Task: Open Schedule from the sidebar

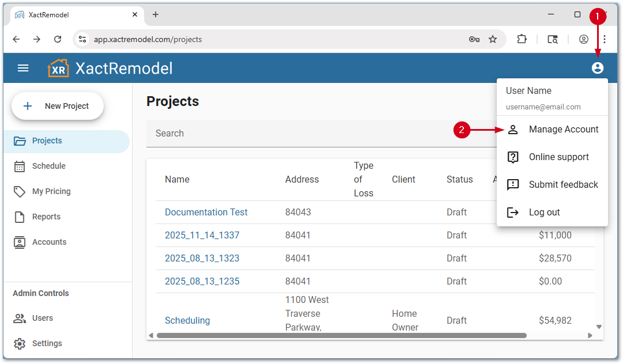Action: click(x=48, y=166)
